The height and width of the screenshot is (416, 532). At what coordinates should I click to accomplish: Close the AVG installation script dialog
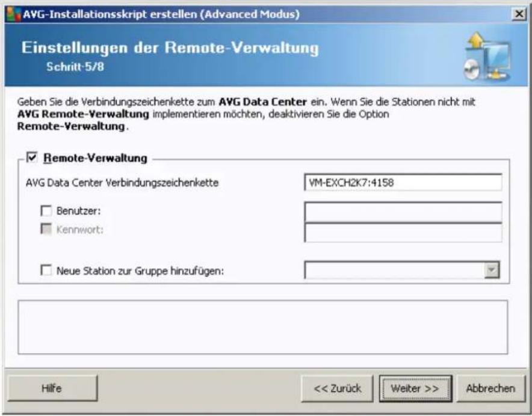click(x=519, y=14)
